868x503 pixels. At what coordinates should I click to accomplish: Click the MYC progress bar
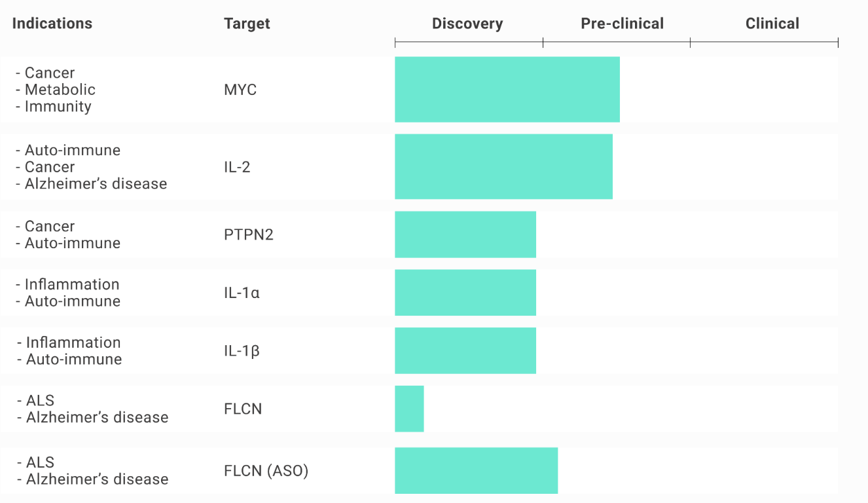(507, 89)
